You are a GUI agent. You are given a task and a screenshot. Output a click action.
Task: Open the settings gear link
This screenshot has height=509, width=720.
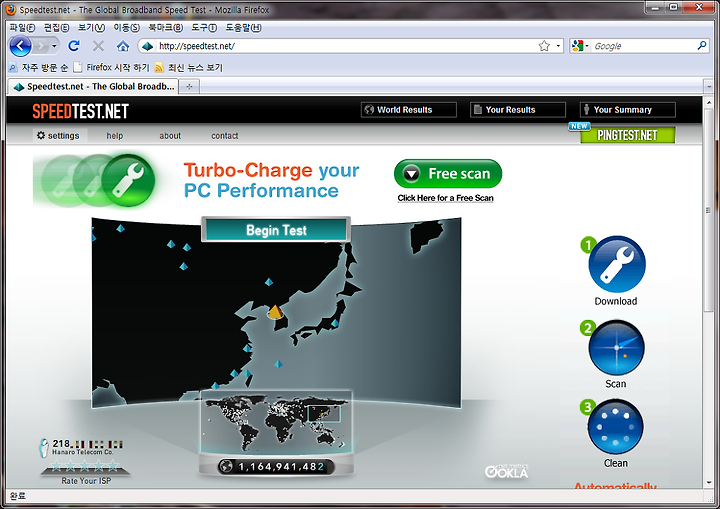(x=58, y=136)
